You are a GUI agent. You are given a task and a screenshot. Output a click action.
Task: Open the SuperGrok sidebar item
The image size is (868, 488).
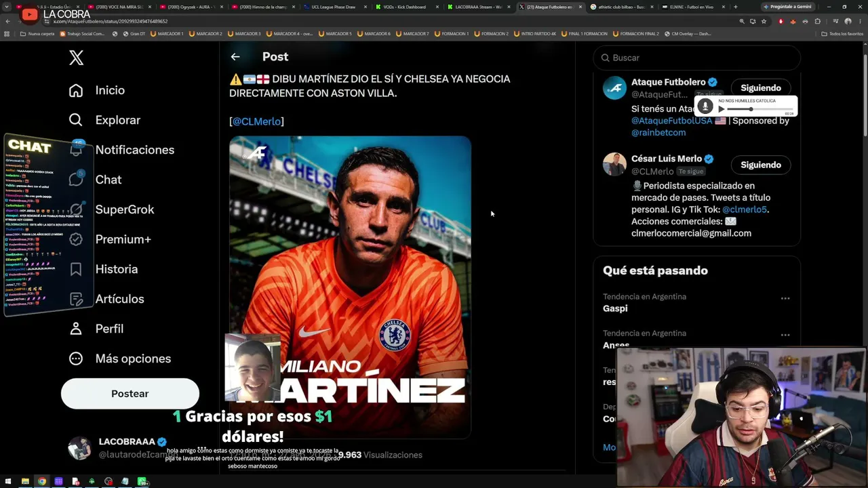point(111,209)
